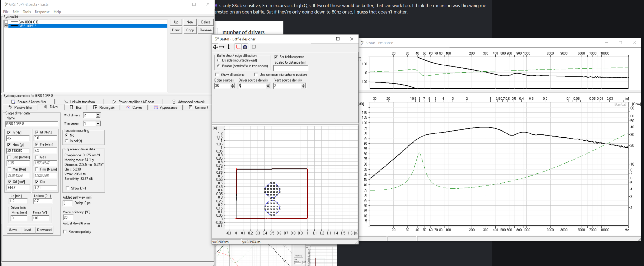Switch to the Passive filter tab

20,107
